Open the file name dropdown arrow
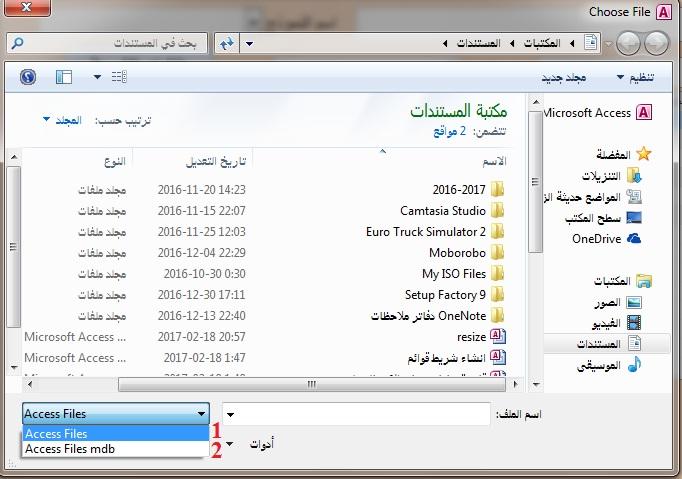This screenshot has width=682, height=479. 231,414
